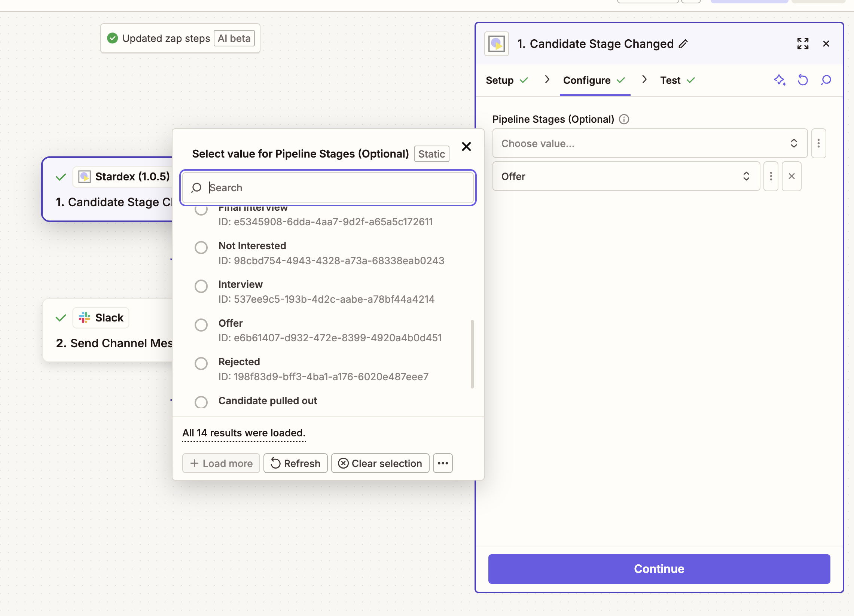The width and height of the screenshot is (854, 616).
Task: Open three-dot menu beside Offer field
Action: click(771, 176)
